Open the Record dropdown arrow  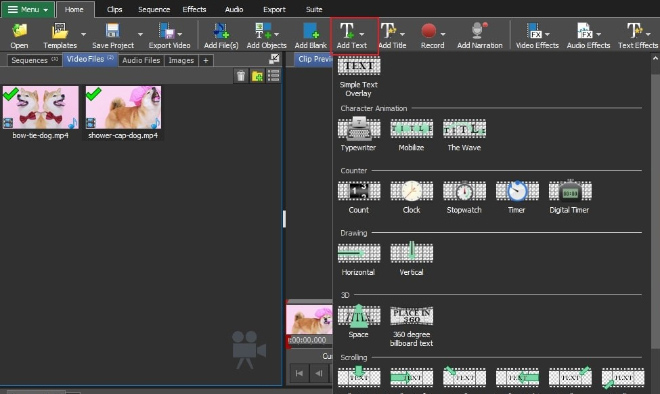tap(443, 34)
